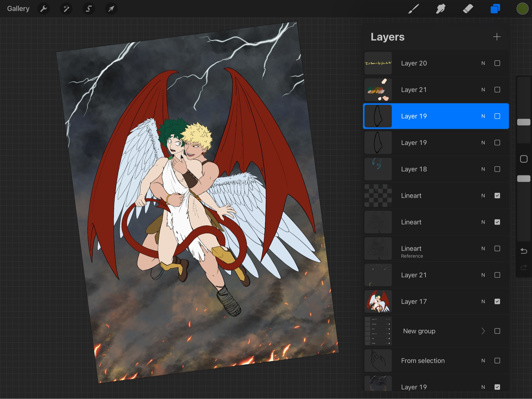Open the Adjustments magic wand menu
The image size is (532, 399).
(x=66, y=9)
